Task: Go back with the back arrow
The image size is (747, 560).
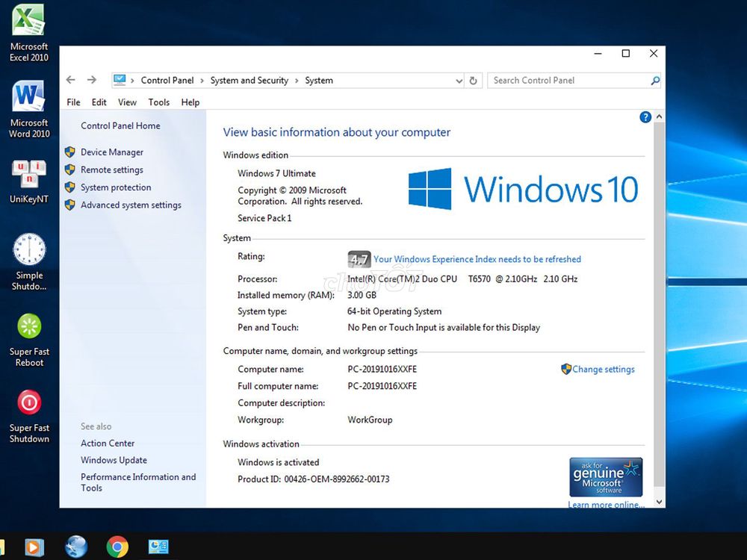Action: click(70, 80)
